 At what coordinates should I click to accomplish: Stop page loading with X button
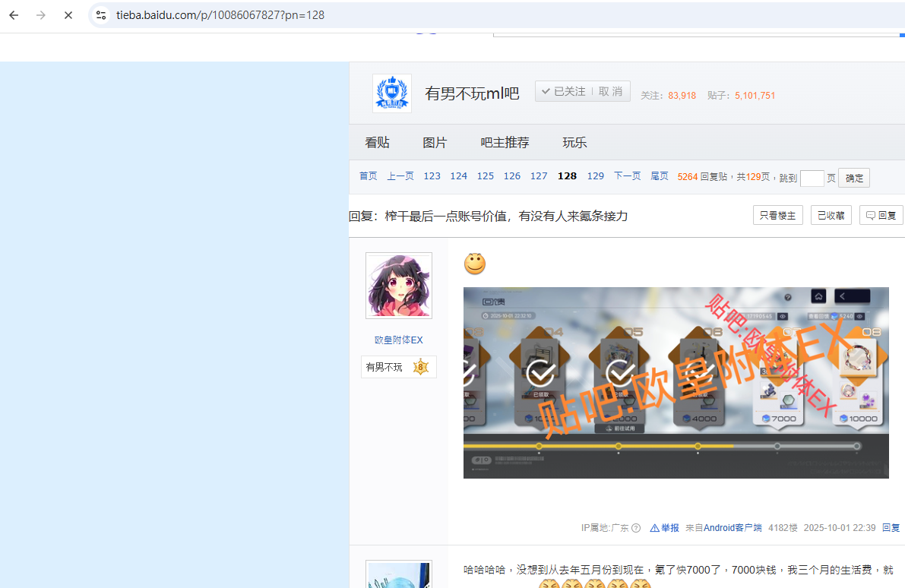point(68,15)
